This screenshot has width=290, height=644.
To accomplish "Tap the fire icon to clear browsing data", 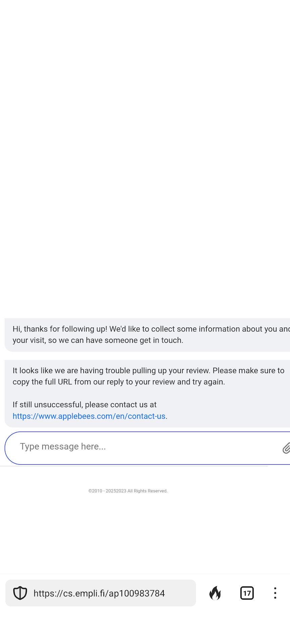I will tap(215, 593).
